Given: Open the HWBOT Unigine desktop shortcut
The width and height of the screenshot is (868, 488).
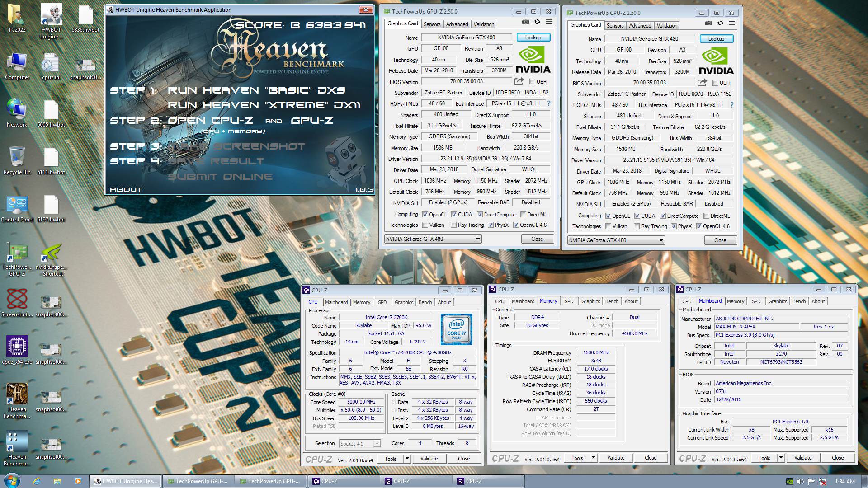Looking at the screenshot, I should pos(51,21).
